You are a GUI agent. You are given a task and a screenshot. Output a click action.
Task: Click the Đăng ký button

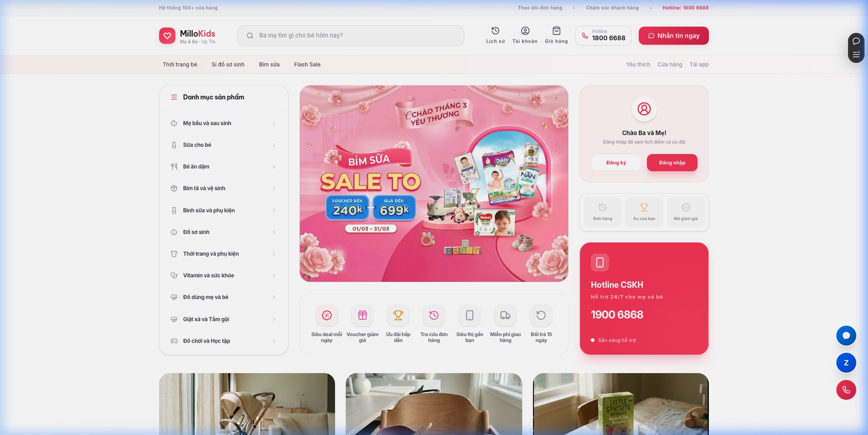(x=616, y=163)
